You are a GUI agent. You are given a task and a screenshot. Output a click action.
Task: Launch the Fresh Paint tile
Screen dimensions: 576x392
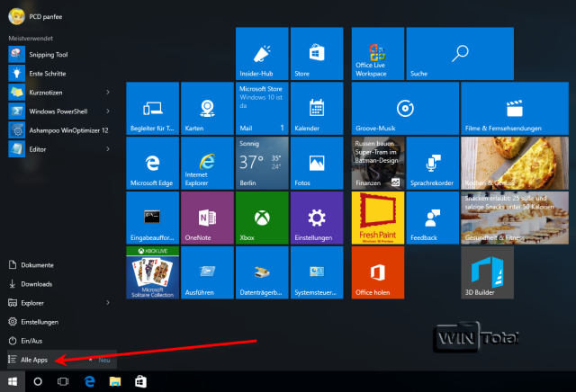coord(378,218)
